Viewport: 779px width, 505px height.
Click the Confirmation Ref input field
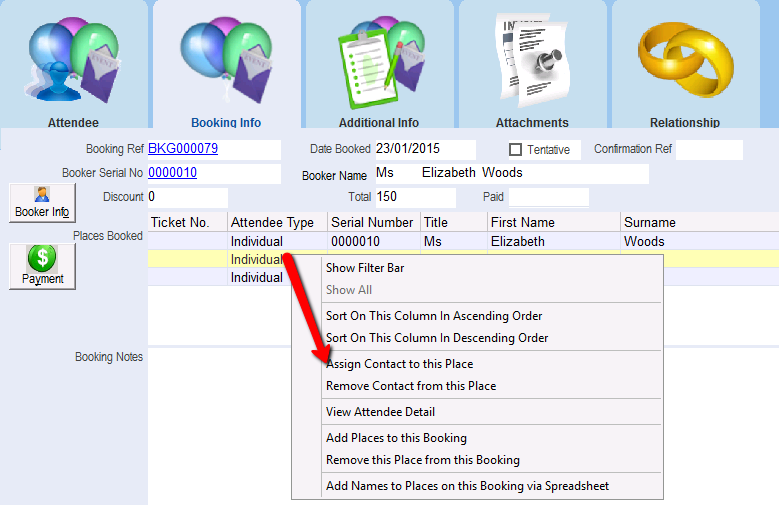(709, 150)
